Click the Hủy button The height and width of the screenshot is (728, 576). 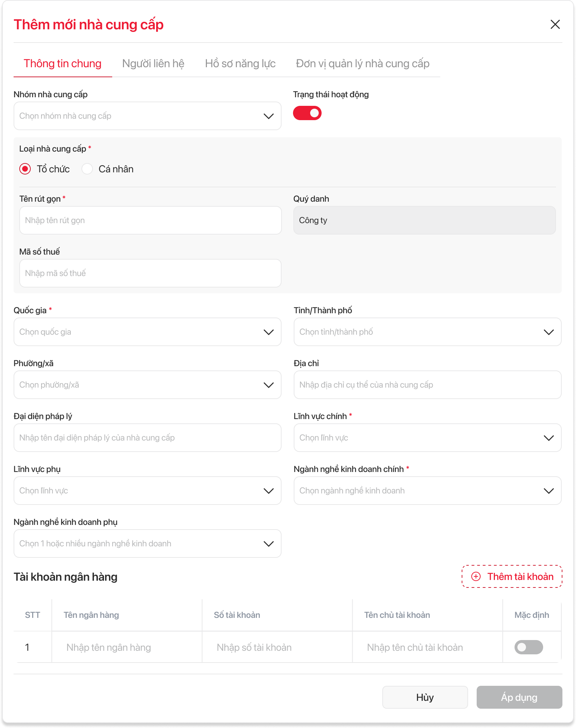click(425, 697)
